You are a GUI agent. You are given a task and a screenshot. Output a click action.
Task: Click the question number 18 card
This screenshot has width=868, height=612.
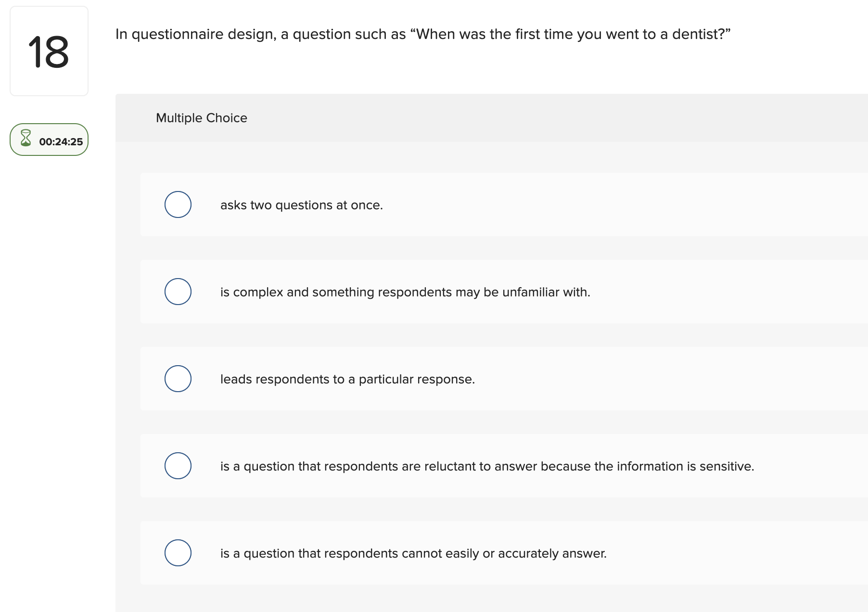point(49,50)
